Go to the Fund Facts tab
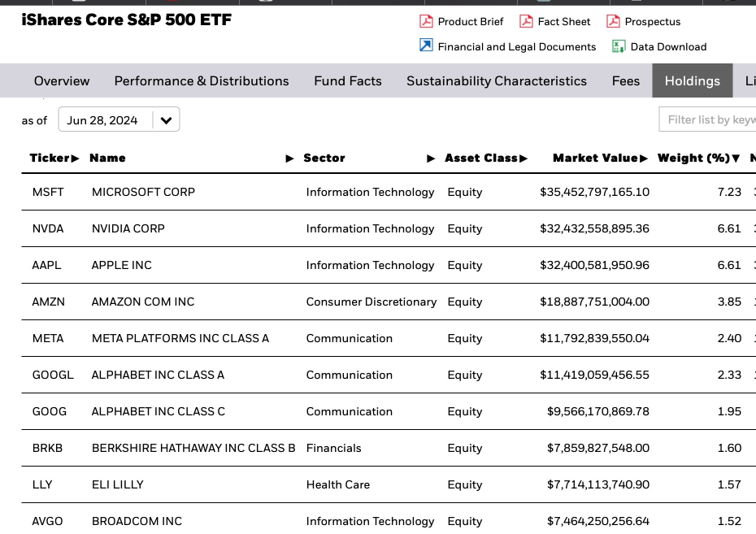 coord(348,81)
